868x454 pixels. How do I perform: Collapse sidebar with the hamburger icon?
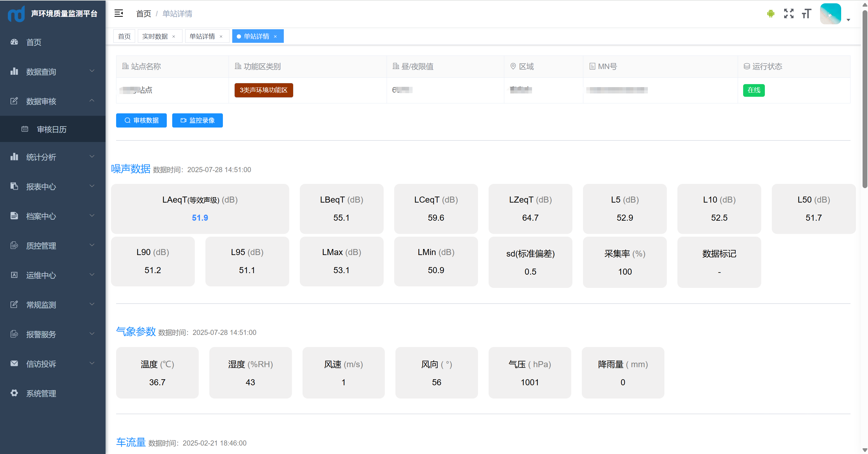coord(119,14)
